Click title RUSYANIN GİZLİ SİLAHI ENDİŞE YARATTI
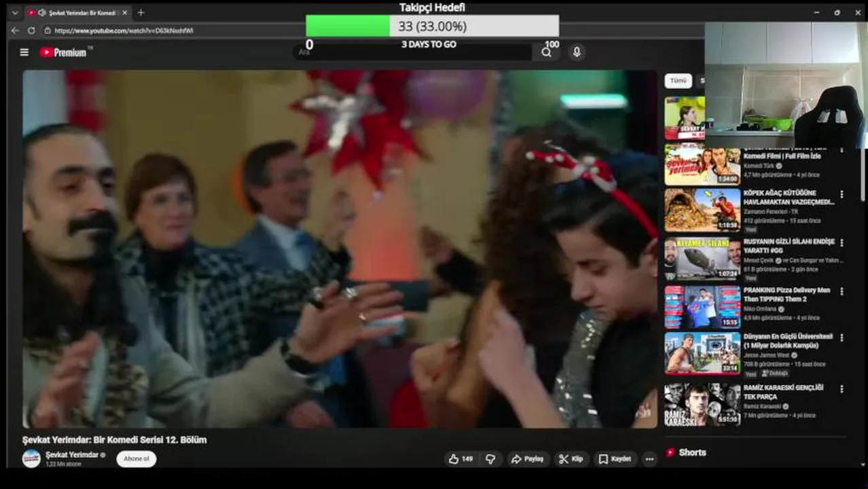The height and width of the screenshot is (489, 868). pos(789,246)
